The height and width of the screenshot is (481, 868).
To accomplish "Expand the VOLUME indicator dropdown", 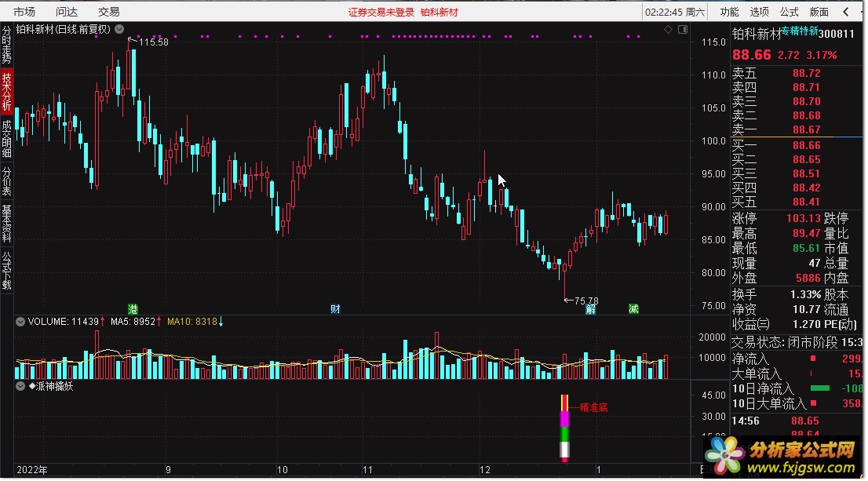I will tap(20, 322).
